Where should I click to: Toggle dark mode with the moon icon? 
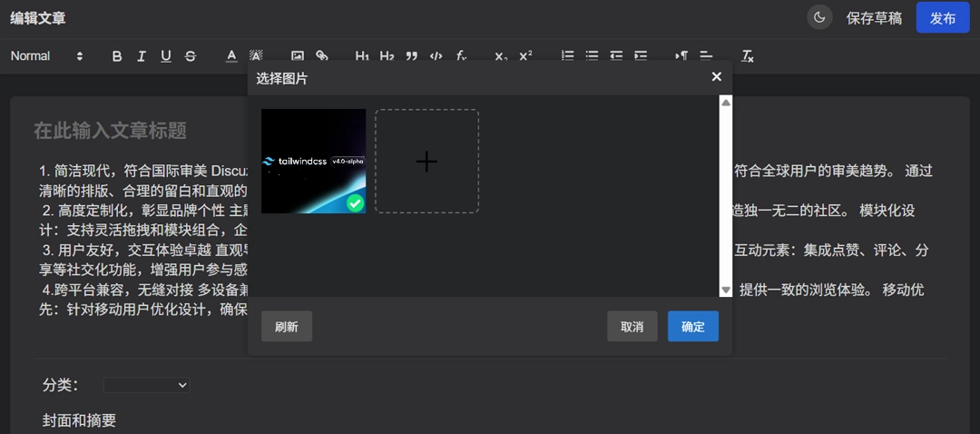pos(819,17)
